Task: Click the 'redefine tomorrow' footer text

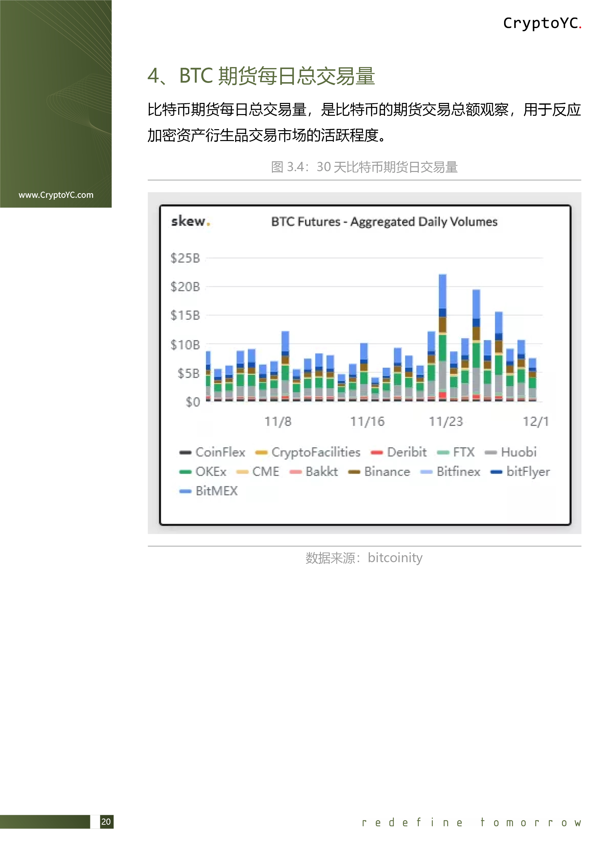Action: point(471,823)
